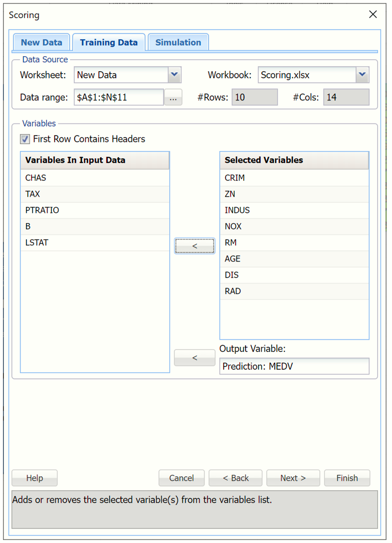The height and width of the screenshot is (543, 392).
Task: Click the Prediction: MEDV output variable field
Action: pos(294,366)
